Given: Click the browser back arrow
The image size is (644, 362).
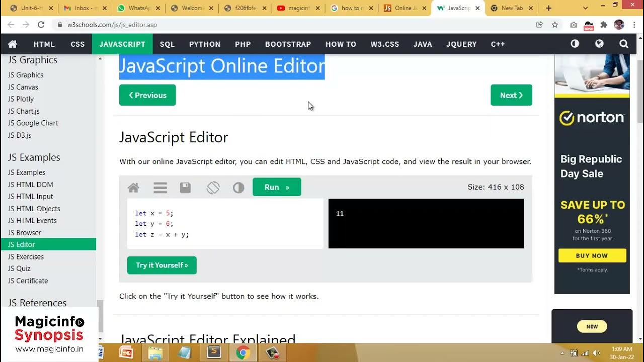Looking at the screenshot, I should [11, 25].
